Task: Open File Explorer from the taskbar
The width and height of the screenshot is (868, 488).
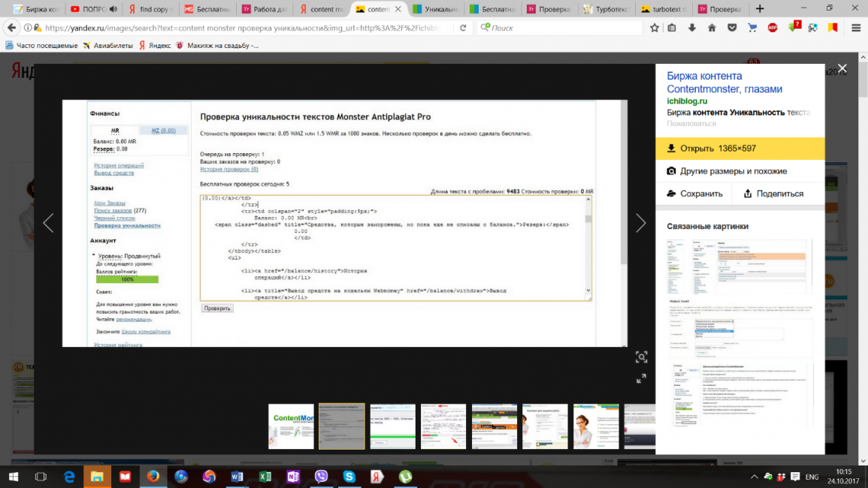Action: [97, 477]
